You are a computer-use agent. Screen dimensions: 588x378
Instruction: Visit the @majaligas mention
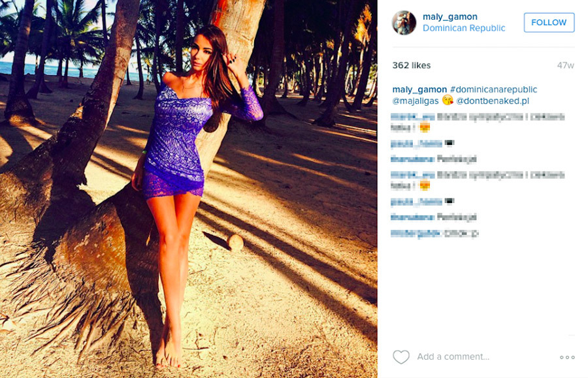[x=416, y=101]
